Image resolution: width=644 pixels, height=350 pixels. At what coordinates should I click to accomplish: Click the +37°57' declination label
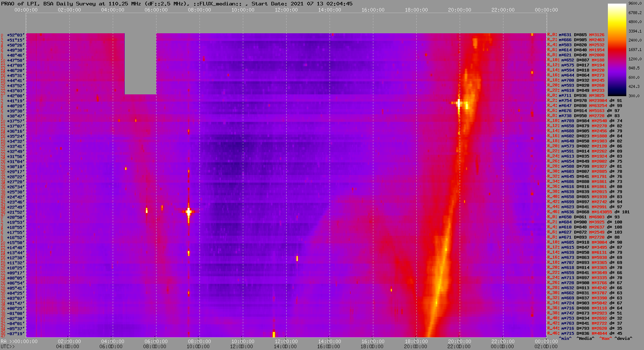[x=16, y=121]
